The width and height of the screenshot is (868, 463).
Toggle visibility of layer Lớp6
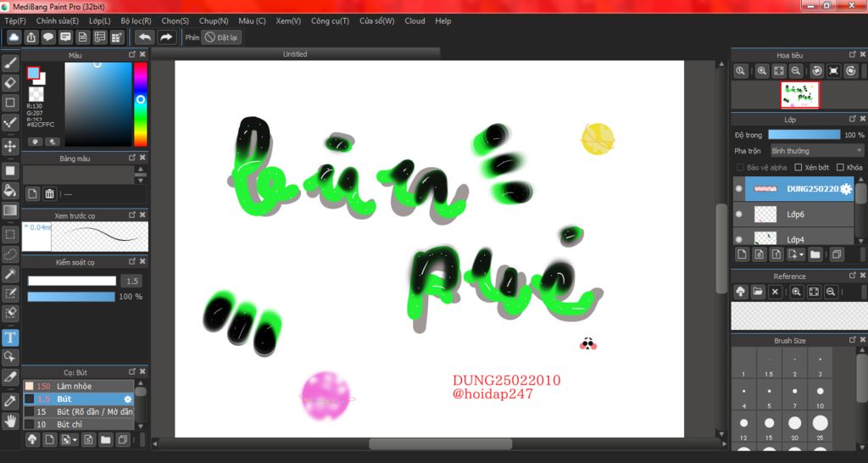(x=738, y=214)
